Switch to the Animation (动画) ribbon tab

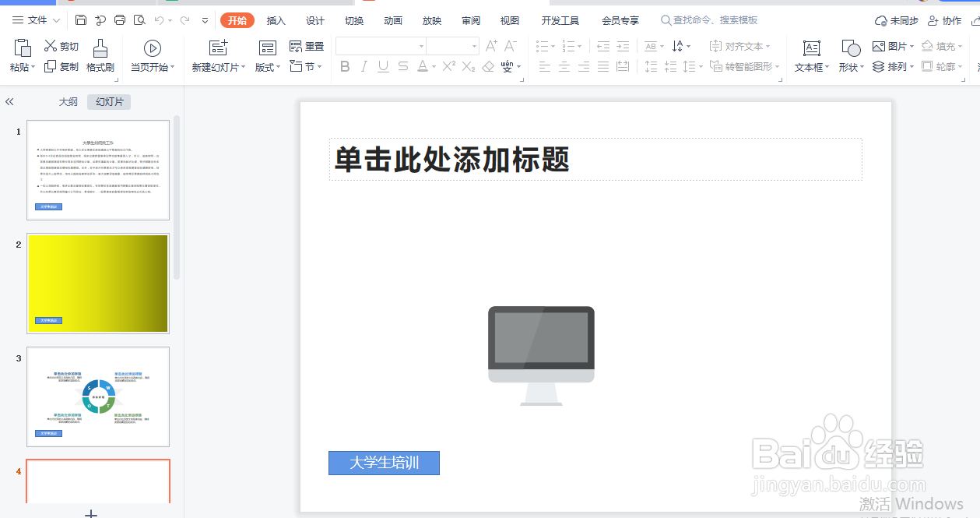(392, 20)
